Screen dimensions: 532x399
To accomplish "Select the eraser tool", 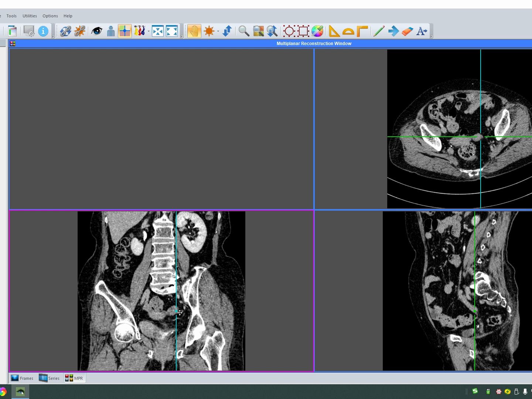I will click(x=407, y=31).
